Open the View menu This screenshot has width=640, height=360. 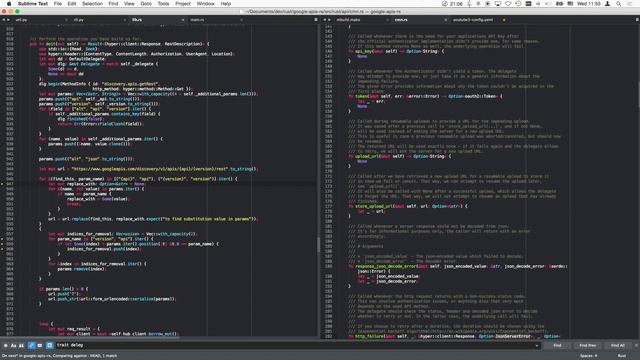pos(129,4)
